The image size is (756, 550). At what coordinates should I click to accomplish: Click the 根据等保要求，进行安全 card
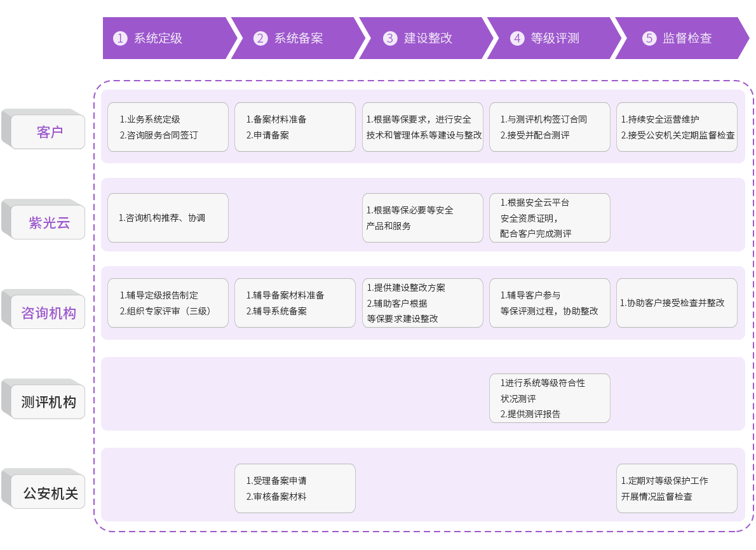(422, 127)
